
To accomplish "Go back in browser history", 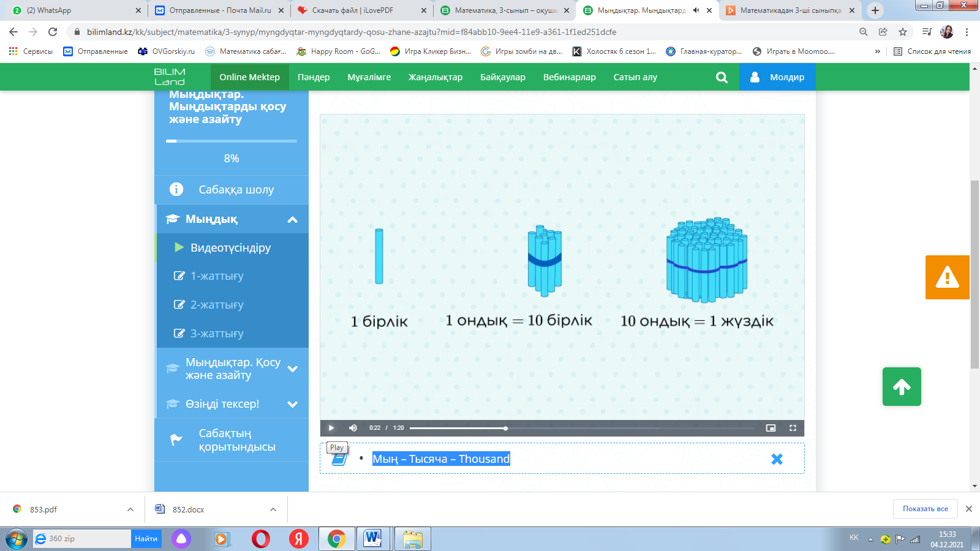I will pyautogui.click(x=13, y=32).
